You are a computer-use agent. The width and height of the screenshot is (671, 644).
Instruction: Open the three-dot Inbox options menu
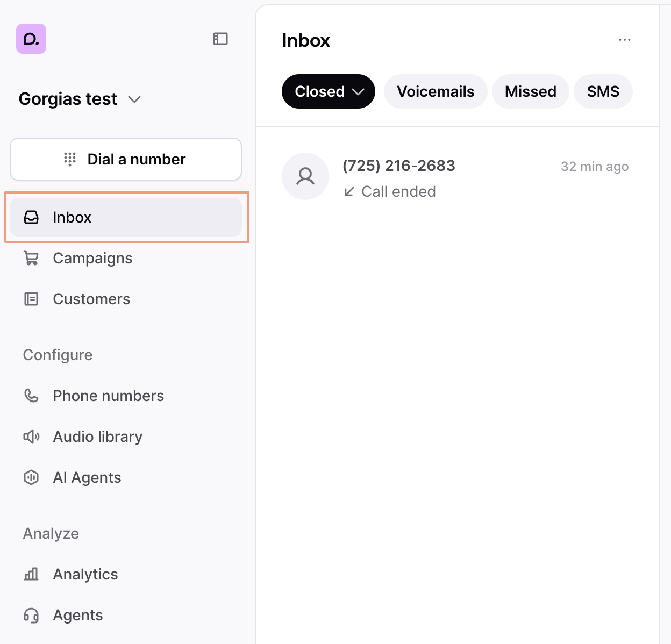(624, 40)
